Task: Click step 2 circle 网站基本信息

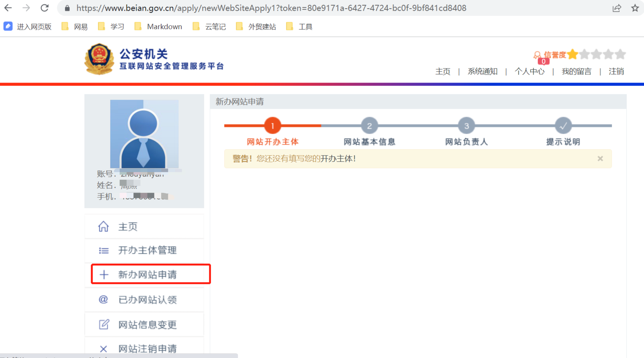Action: [369, 126]
